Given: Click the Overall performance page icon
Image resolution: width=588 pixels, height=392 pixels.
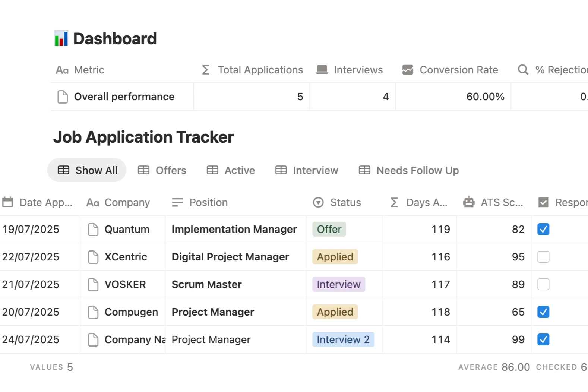Looking at the screenshot, I should pos(63,97).
